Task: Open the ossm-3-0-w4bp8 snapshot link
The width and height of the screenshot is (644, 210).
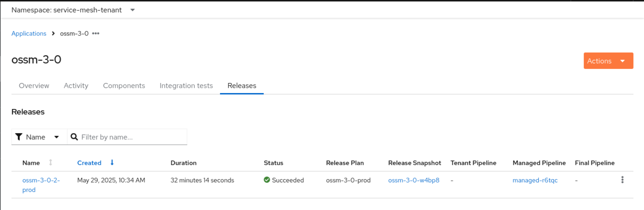Action: click(x=413, y=180)
